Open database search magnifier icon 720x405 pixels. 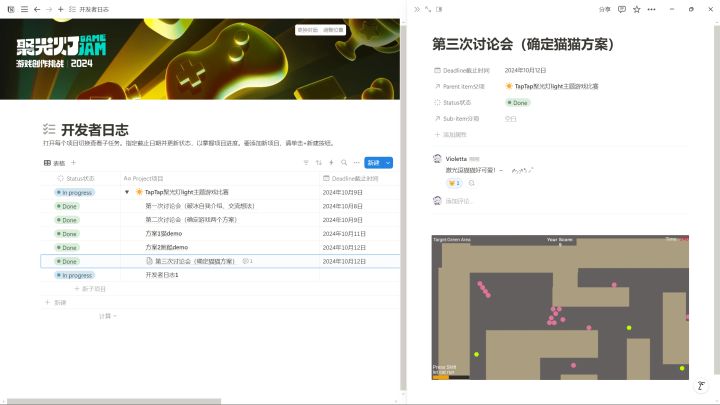(344, 163)
